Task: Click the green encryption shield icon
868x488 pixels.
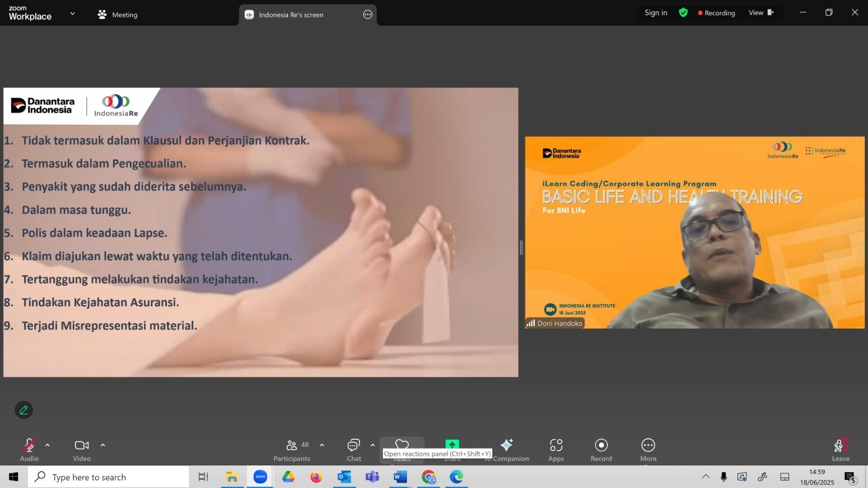Action: click(x=684, y=12)
